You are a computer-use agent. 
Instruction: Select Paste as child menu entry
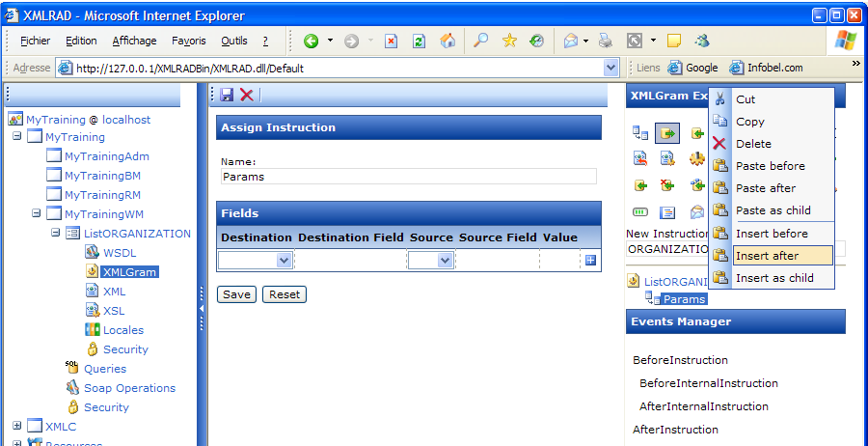(773, 210)
